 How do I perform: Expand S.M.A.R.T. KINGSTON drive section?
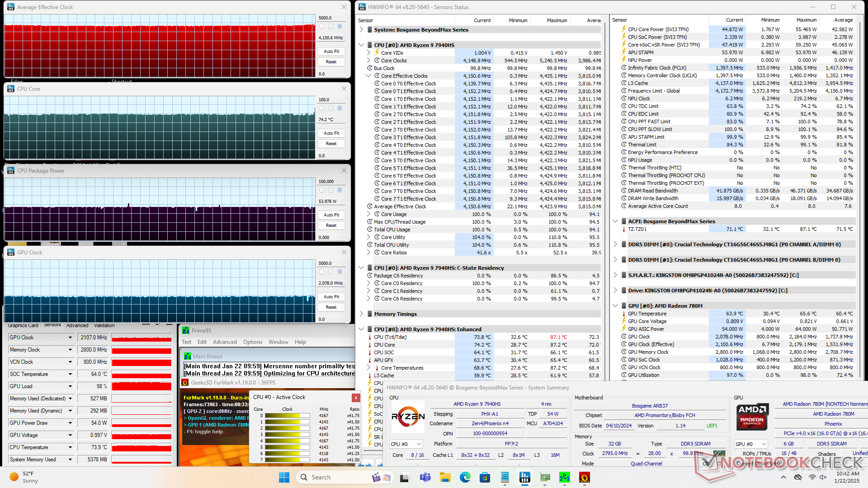point(615,275)
